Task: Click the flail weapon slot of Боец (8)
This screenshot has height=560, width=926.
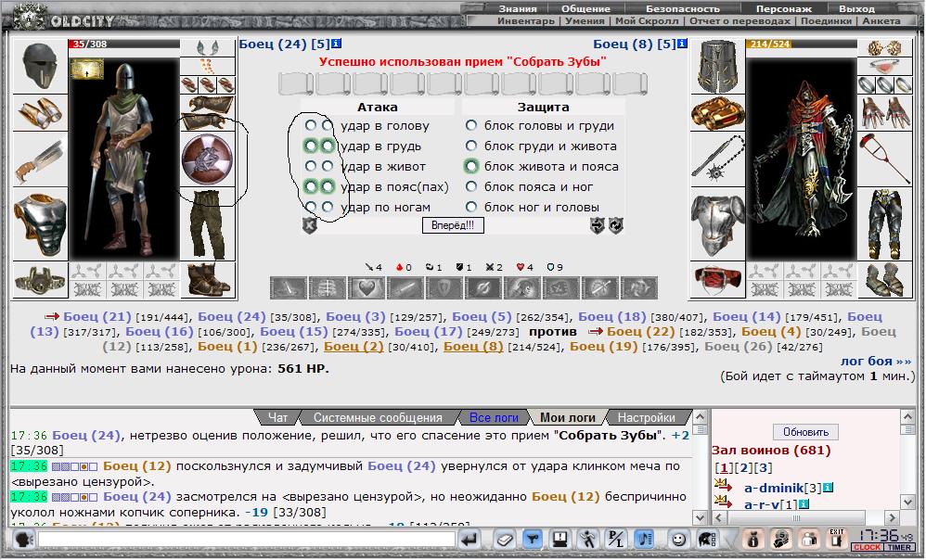Action: (717, 159)
